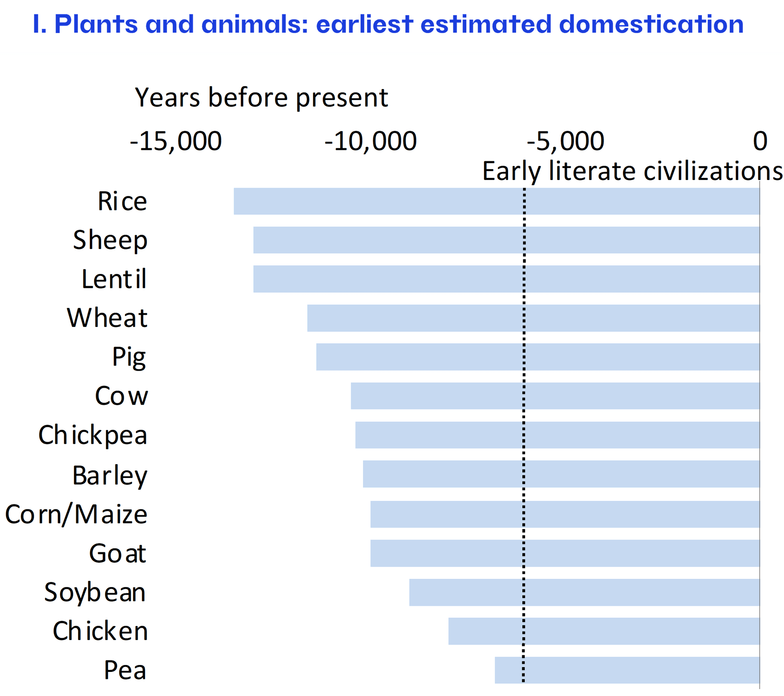Click the Lentil category label

(114, 279)
